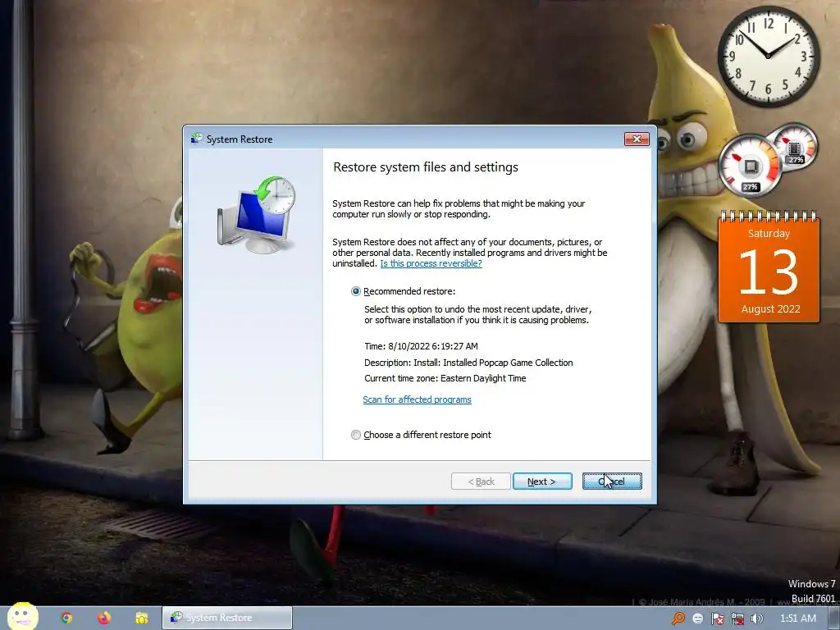The image size is (840, 630).
Task: Cancel the System Restore wizard
Action: [612, 481]
